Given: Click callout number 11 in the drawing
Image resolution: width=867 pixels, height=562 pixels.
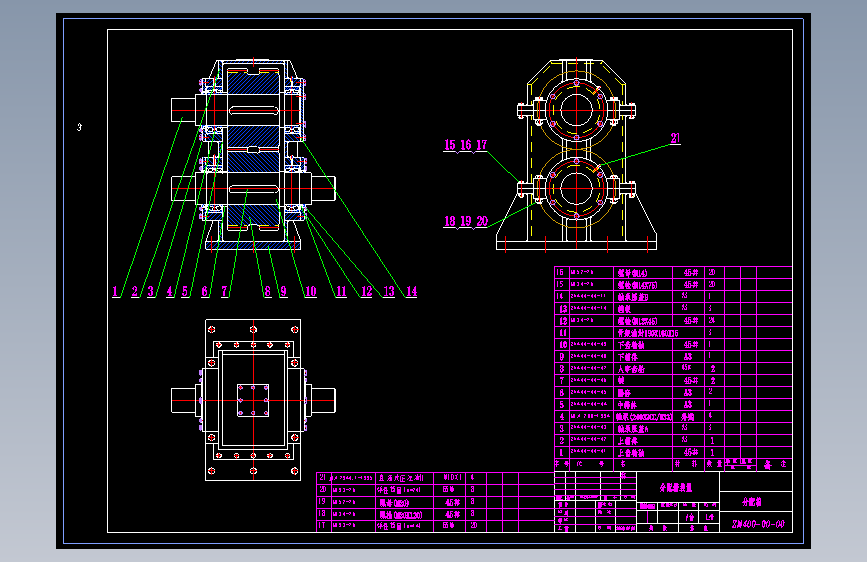Looking at the screenshot, I should (x=341, y=291).
